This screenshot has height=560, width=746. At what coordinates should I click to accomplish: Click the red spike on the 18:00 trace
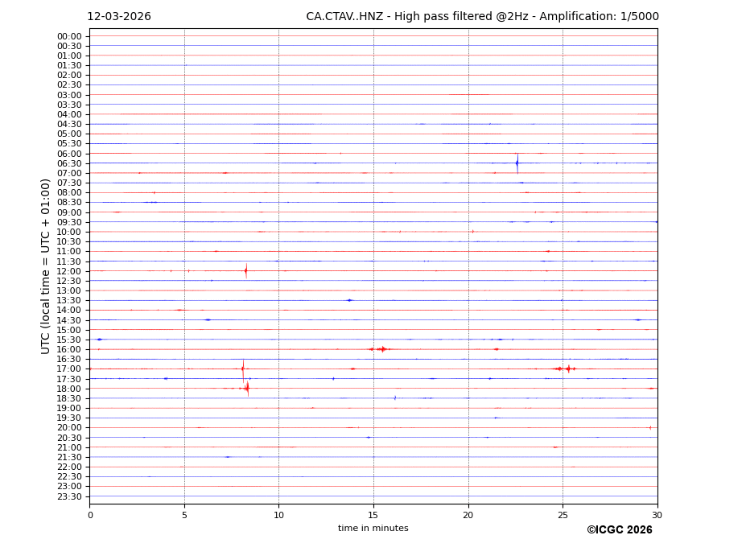(247, 389)
